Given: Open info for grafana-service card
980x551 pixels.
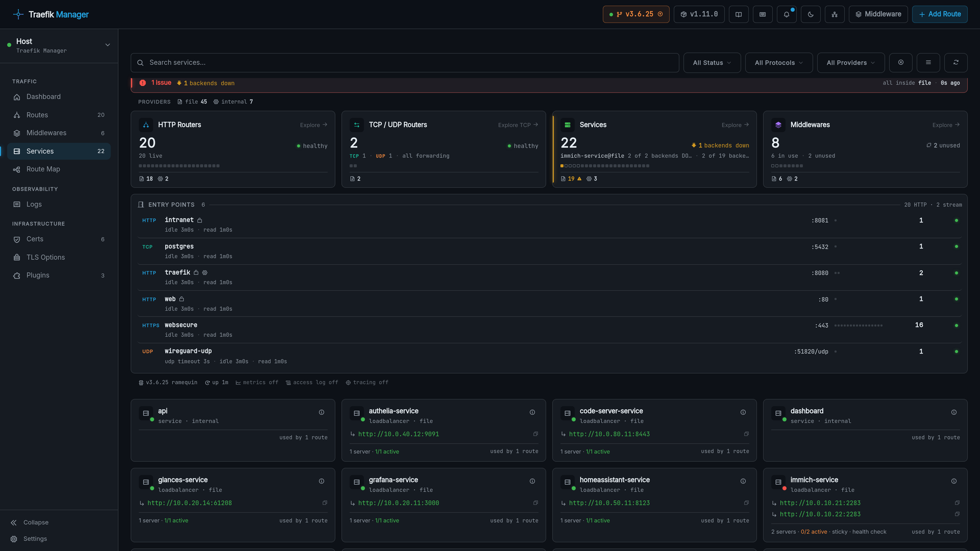Looking at the screenshot, I should click(532, 481).
